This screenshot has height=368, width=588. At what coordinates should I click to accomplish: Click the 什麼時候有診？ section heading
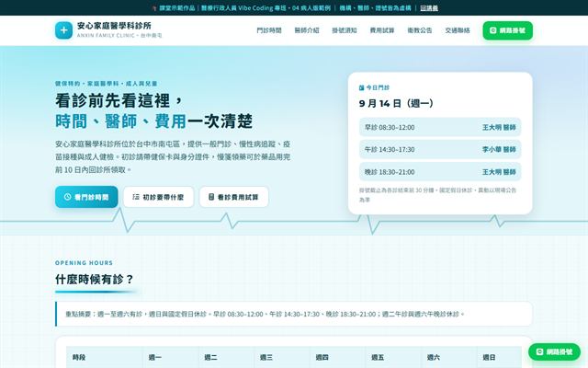point(95,279)
